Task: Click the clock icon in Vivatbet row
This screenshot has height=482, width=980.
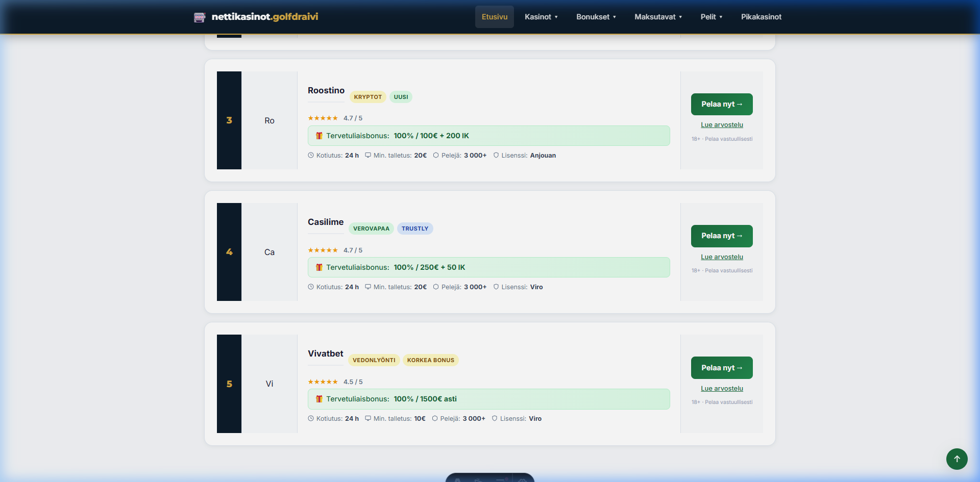Action: coord(311,418)
